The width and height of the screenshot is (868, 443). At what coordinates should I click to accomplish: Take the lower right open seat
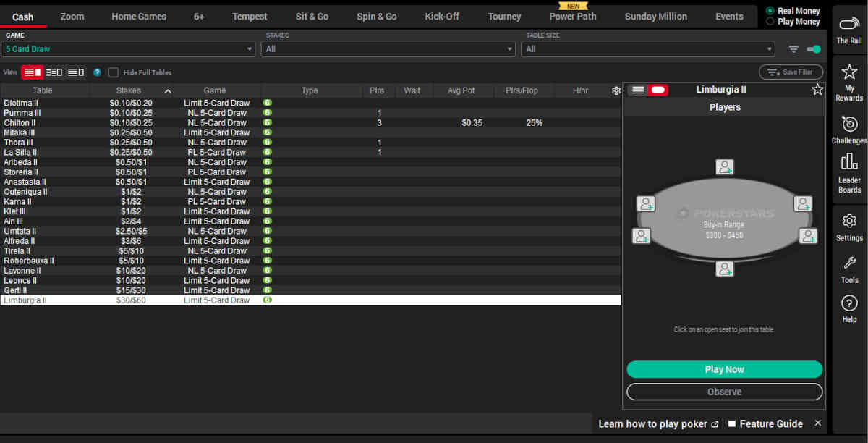[808, 236]
